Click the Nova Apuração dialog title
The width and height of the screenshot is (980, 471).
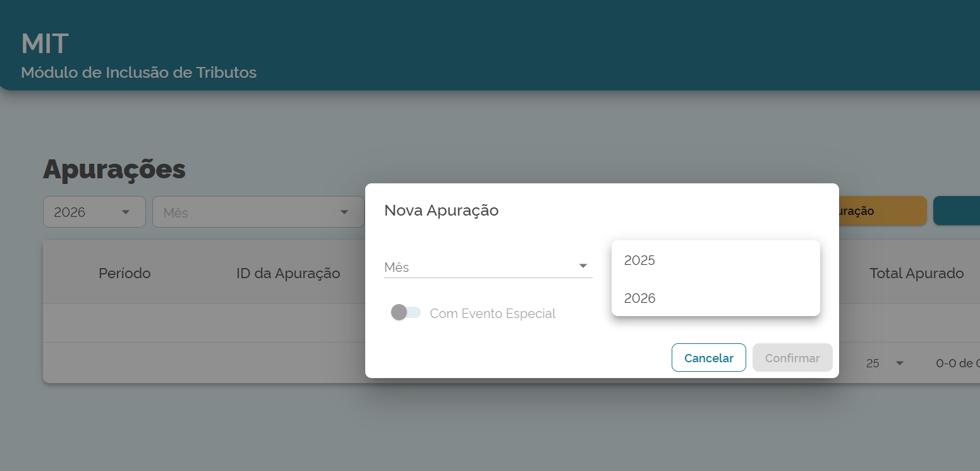(x=441, y=211)
